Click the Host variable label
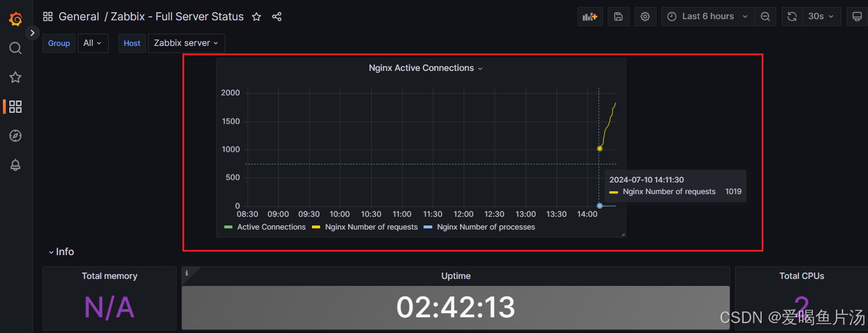 pos(132,43)
